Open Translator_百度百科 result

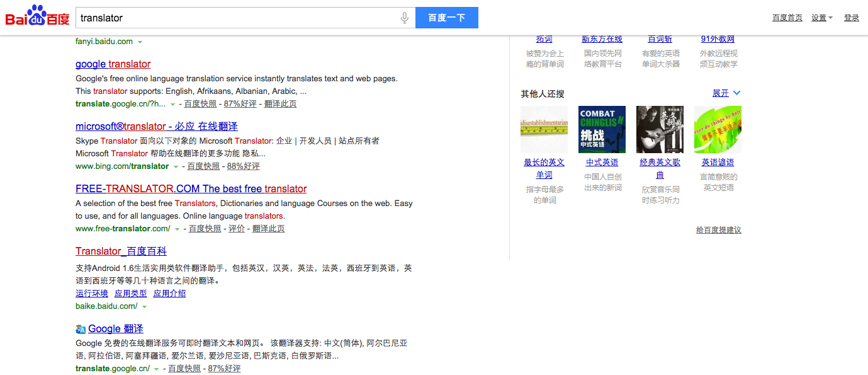coord(121,251)
